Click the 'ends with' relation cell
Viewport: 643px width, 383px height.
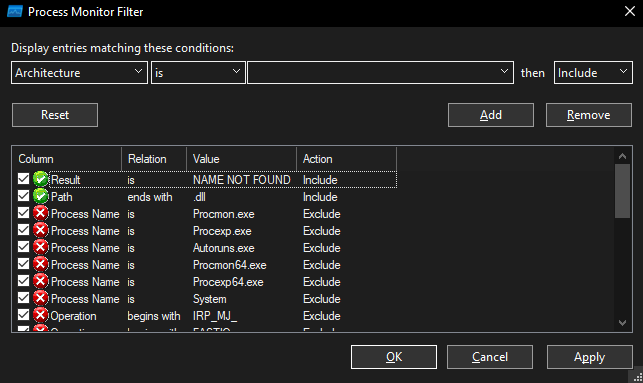pyautogui.click(x=150, y=197)
